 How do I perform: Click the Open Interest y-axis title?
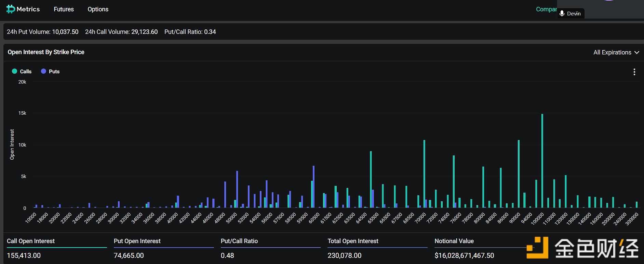12,144
